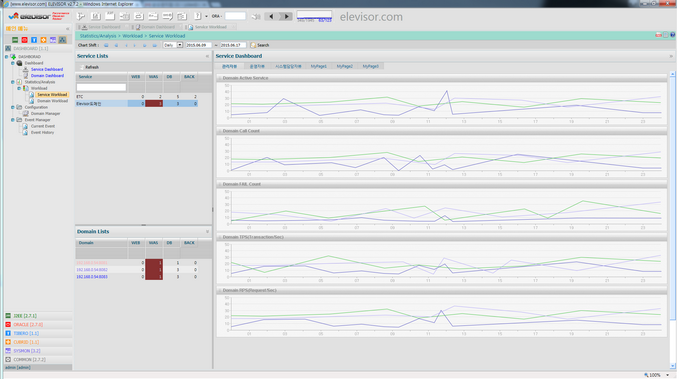680x379 pixels.
Task: Click the third top toolbar icon labeled ASP
Action: (110, 16)
